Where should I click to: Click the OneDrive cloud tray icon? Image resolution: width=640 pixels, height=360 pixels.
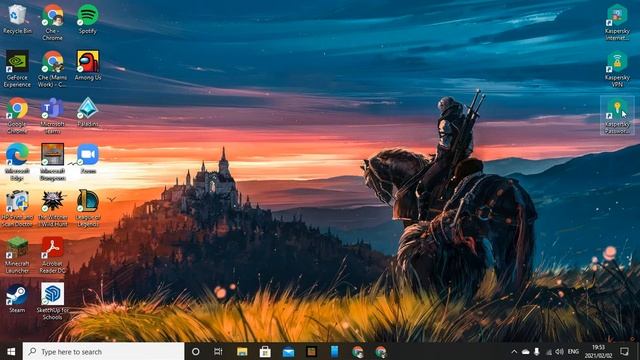pyautogui.click(x=526, y=351)
